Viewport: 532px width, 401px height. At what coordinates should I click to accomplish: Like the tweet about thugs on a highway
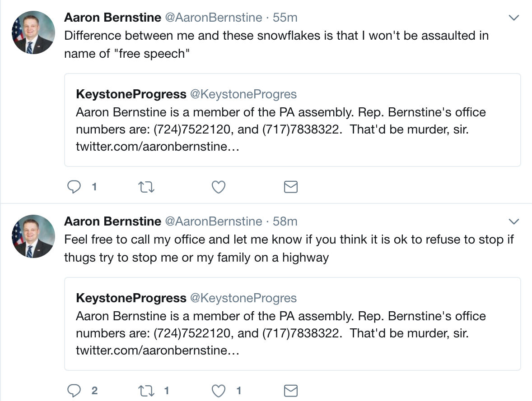(219, 391)
